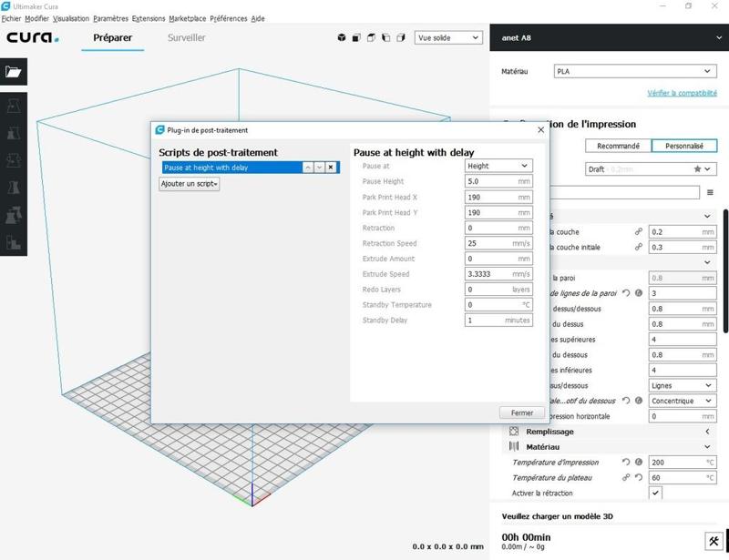Select the Rotate tool in left toolbar
Screen dimensions: 729x560
pos(14,160)
